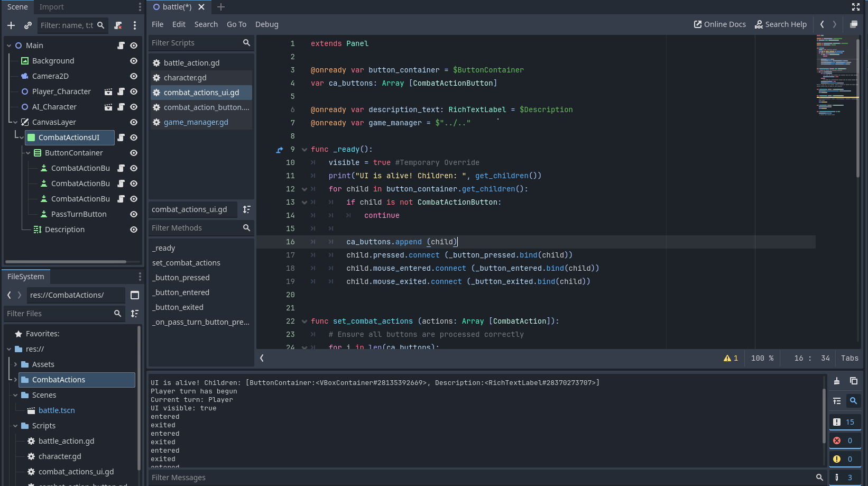Toggle the methods alphabetical sort icon
This screenshot has width=868, height=486.
246,209
